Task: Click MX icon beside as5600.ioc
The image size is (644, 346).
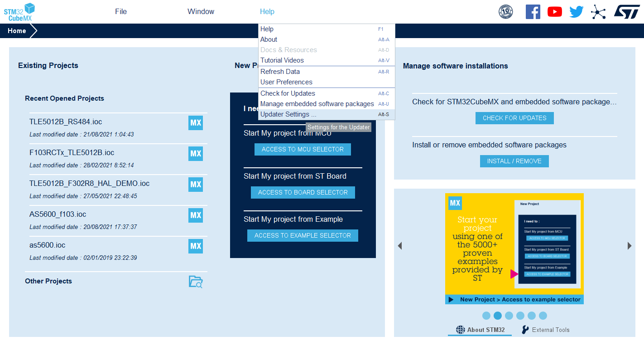Action: [196, 246]
